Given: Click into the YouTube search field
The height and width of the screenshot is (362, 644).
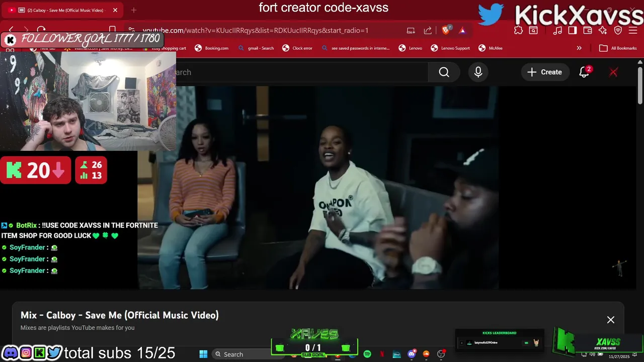Looking at the screenshot, I should 302,72.
